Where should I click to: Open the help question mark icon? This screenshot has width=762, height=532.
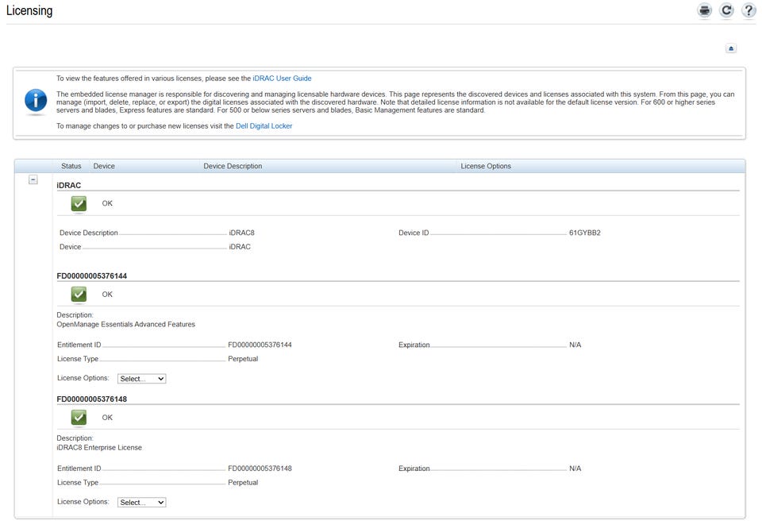(x=749, y=10)
